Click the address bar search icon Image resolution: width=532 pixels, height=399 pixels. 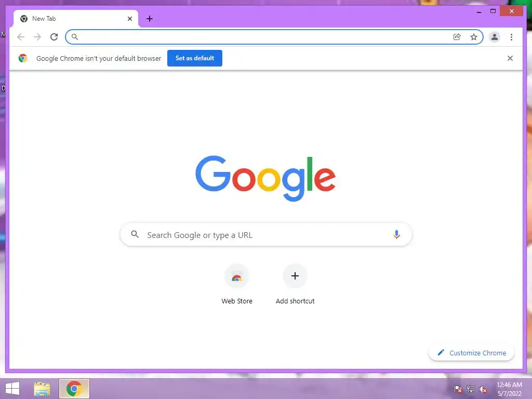tap(75, 37)
